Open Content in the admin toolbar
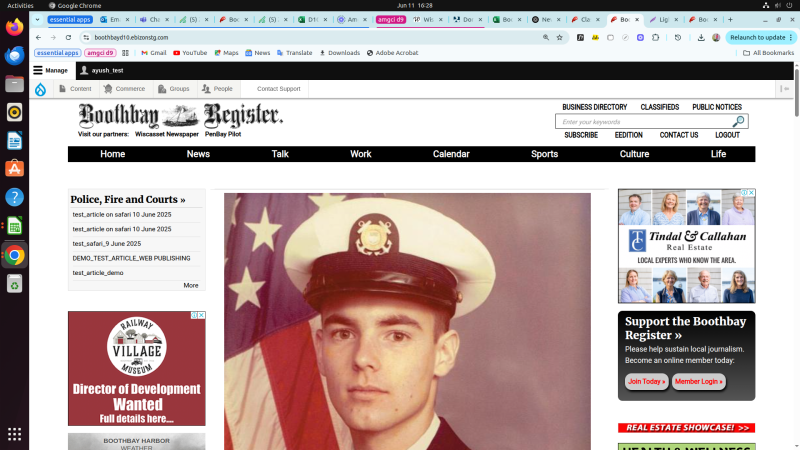The image size is (800, 450). coord(74,89)
